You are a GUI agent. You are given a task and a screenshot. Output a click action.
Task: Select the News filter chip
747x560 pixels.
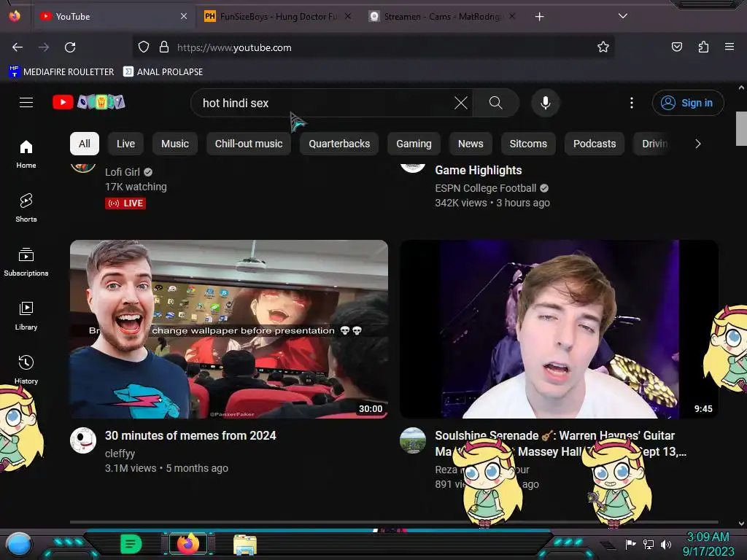[x=471, y=144]
